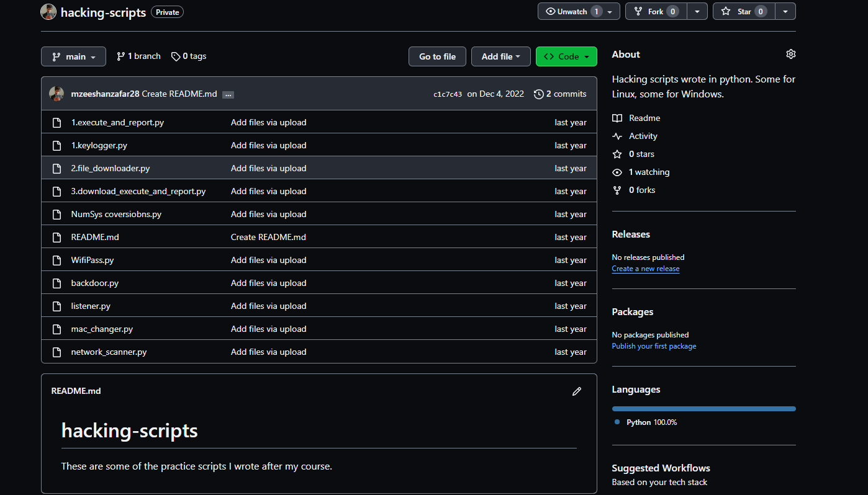Click the repository owner avatar beside hacking-scripts
This screenshot has width=868, height=495.
click(48, 12)
